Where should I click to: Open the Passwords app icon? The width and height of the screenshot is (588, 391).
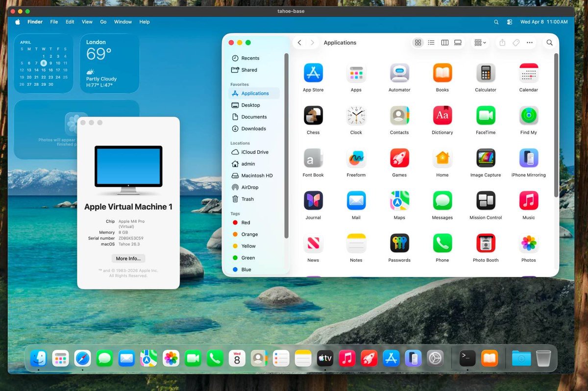(x=399, y=243)
